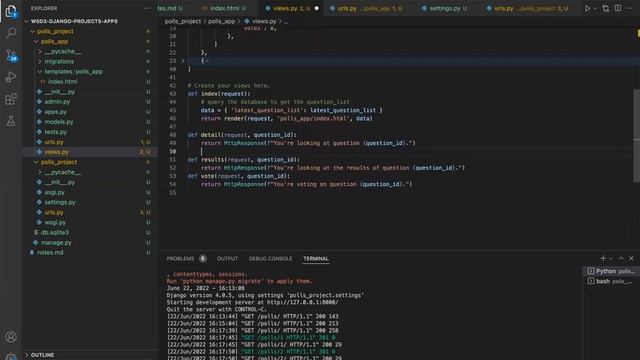This screenshot has width=640, height=360.
Task: Open the Explorer view in activity bar
Action: coord(11,11)
